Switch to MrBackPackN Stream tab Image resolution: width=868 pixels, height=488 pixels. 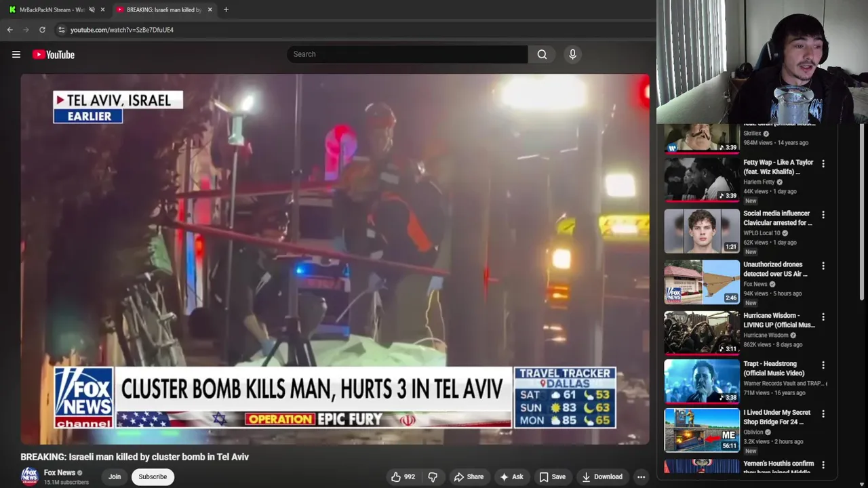coord(52,9)
